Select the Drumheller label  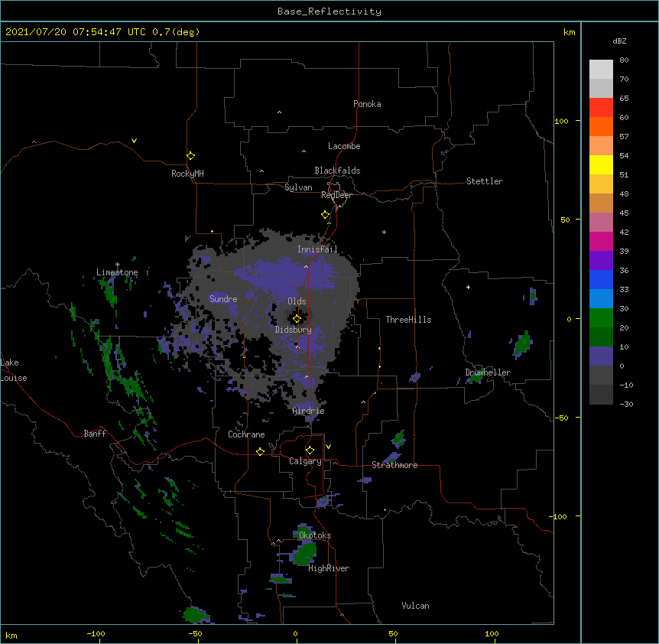488,372
